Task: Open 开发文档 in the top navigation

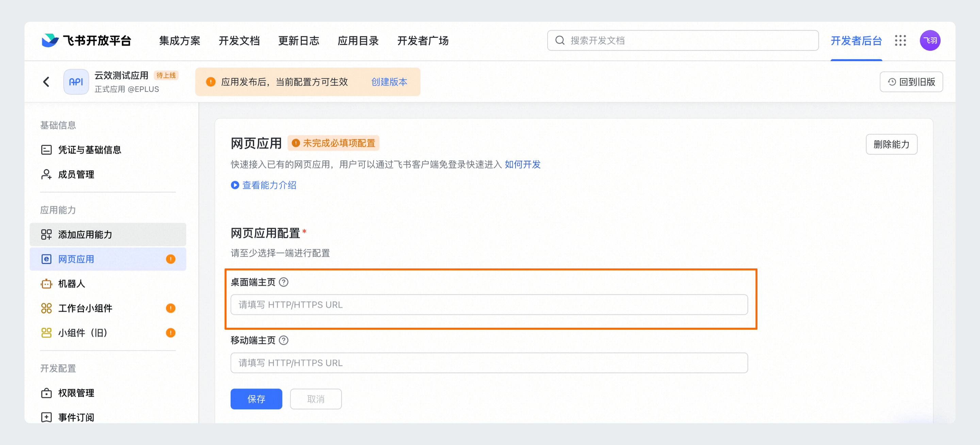Action: pyautogui.click(x=239, y=40)
